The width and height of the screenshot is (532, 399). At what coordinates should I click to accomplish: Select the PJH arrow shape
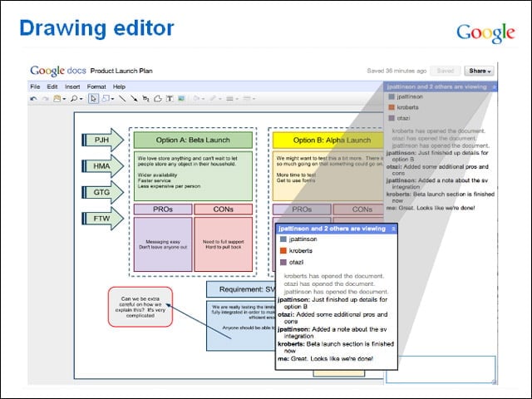point(103,140)
